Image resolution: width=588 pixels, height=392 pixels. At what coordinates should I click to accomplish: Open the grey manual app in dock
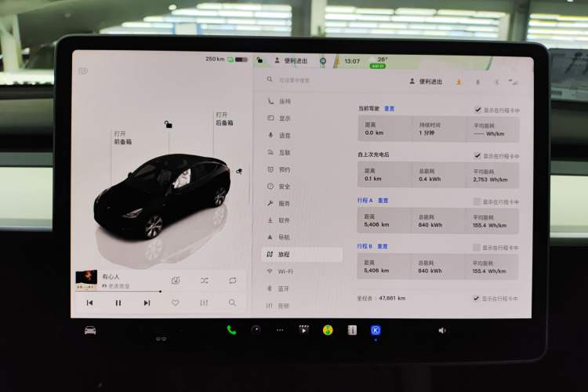[x=352, y=330]
